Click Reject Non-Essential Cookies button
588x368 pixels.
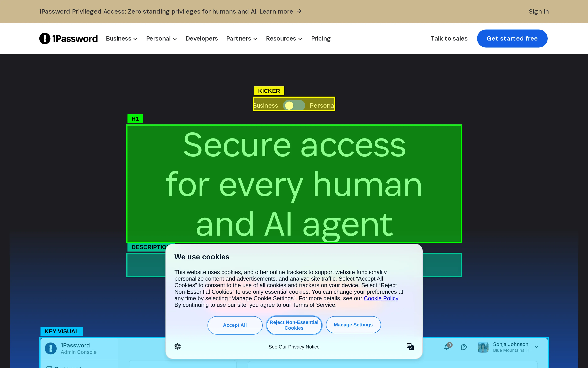[294, 325]
